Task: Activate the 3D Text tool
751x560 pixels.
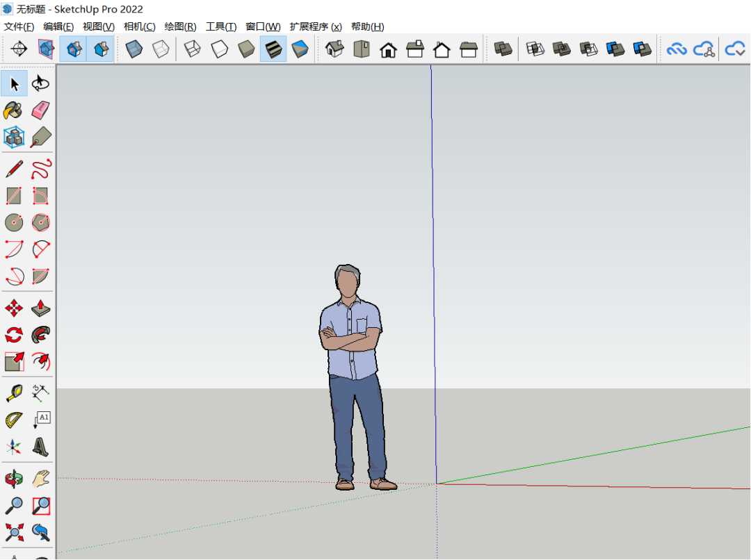Action: tap(41, 447)
